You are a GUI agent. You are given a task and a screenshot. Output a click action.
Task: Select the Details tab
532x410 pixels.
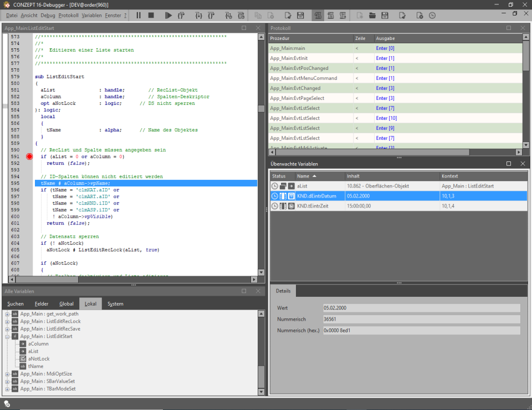pos(283,291)
